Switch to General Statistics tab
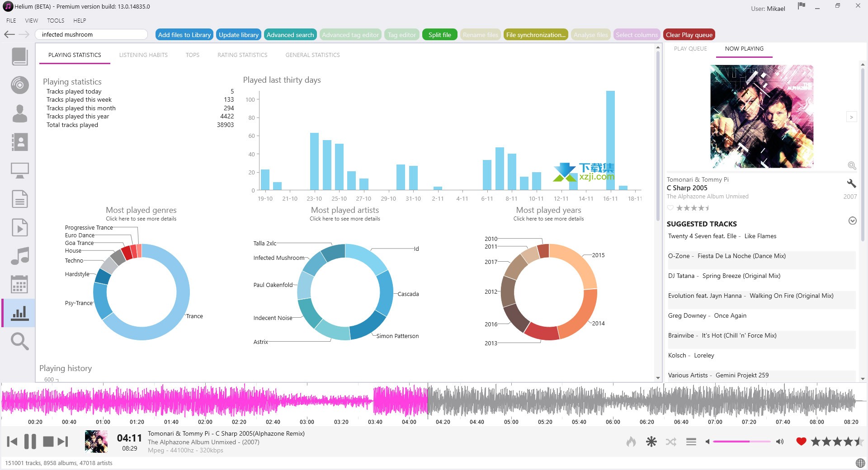 tap(312, 55)
